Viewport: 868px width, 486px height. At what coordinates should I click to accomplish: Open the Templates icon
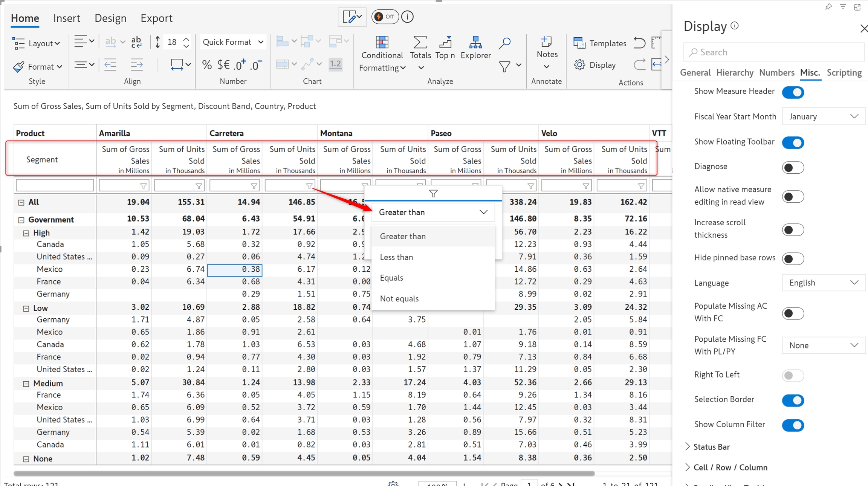[579, 43]
